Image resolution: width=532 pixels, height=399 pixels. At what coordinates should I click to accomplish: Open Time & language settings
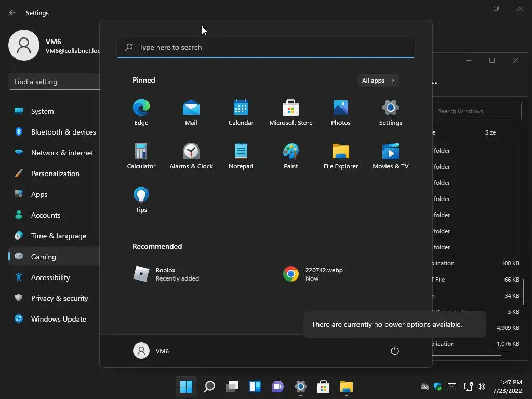[54, 236]
